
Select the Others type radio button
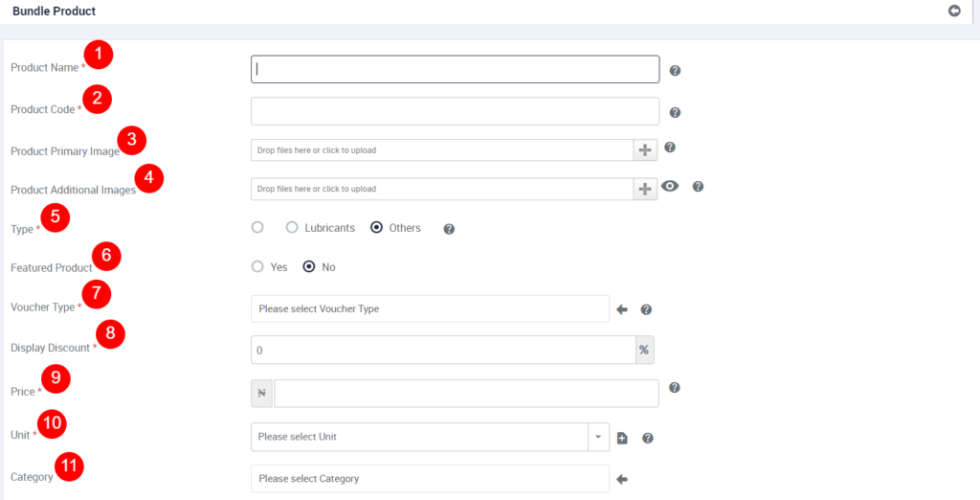pyautogui.click(x=376, y=228)
